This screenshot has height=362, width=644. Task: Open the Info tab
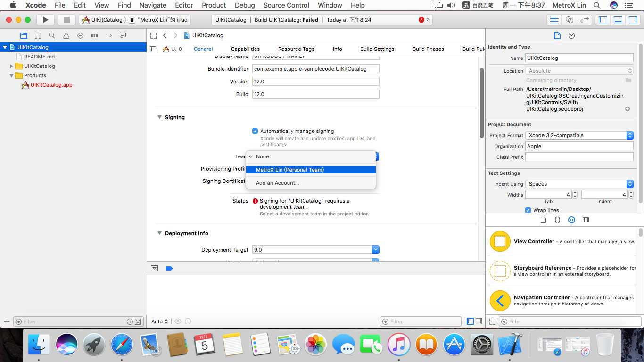coord(338,49)
